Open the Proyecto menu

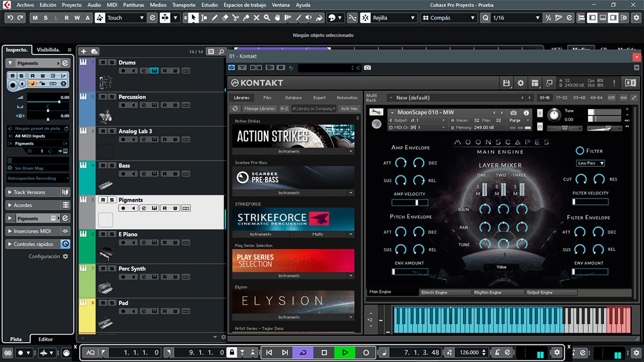tap(71, 5)
